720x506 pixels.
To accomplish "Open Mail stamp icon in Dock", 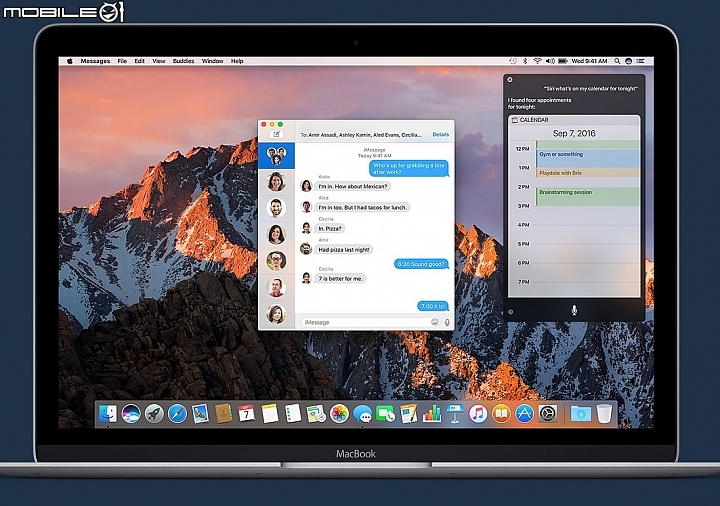I will (x=200, y=414).
